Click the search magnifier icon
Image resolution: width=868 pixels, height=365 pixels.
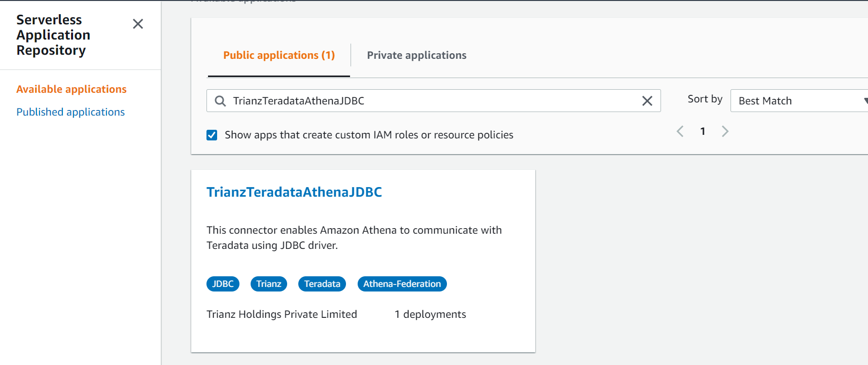pyautogui.click(x=220, y=101)
